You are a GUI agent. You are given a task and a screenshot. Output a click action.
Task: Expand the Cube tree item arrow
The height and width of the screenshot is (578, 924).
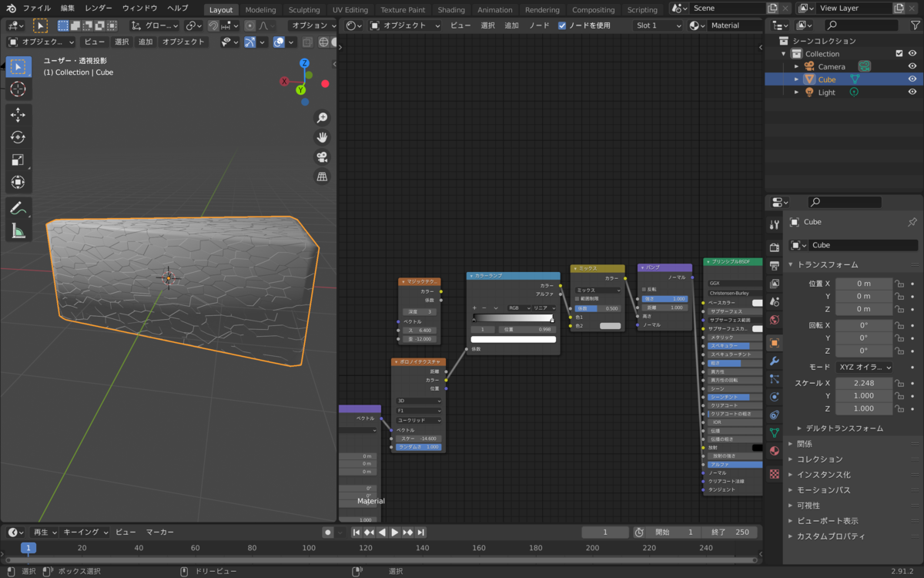[x=797, y=79]
